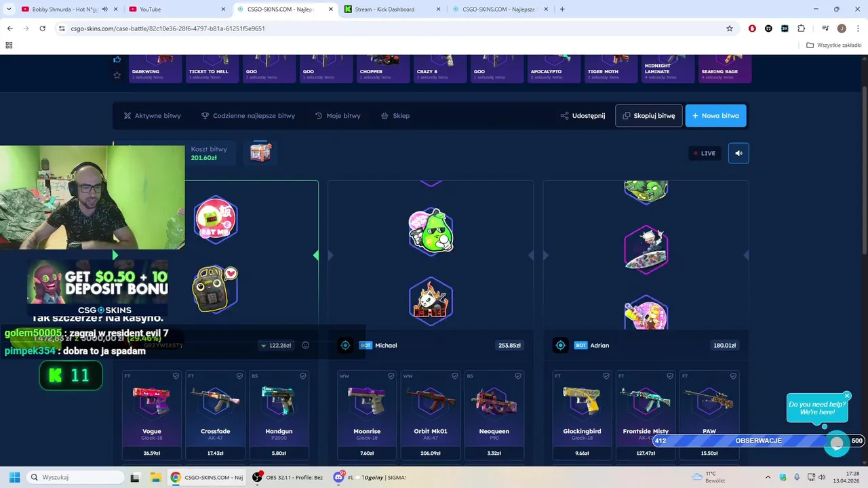The image size is (868, 488).
Task: Click the EAT ME sticker in first reel
Action: pyautogui.click(x=216, y=220)
